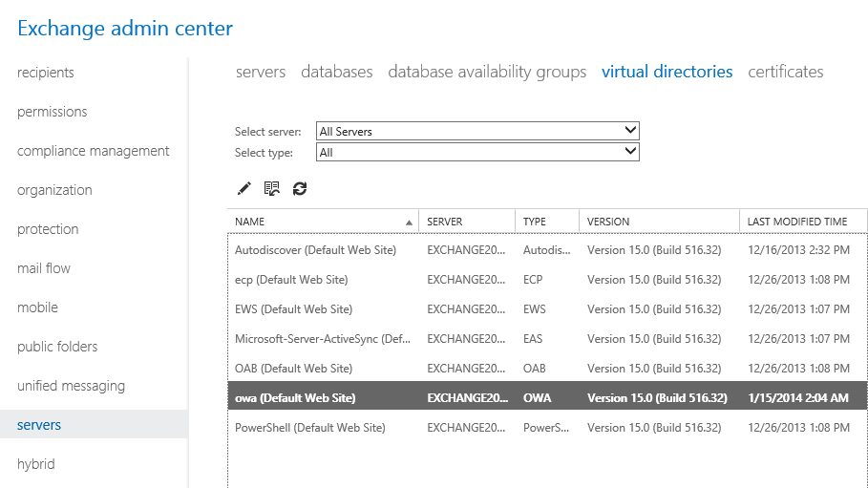This screenshot has height=488, width=868.
Task: Open the database availability groups tab
Action: tap(487, 72)
